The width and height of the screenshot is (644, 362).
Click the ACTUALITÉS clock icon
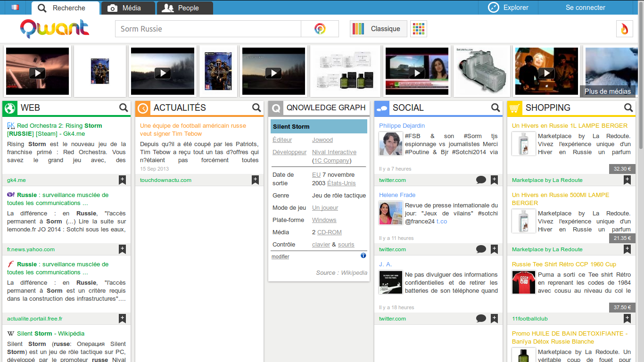pyautogui.click(x=143, y=108)
